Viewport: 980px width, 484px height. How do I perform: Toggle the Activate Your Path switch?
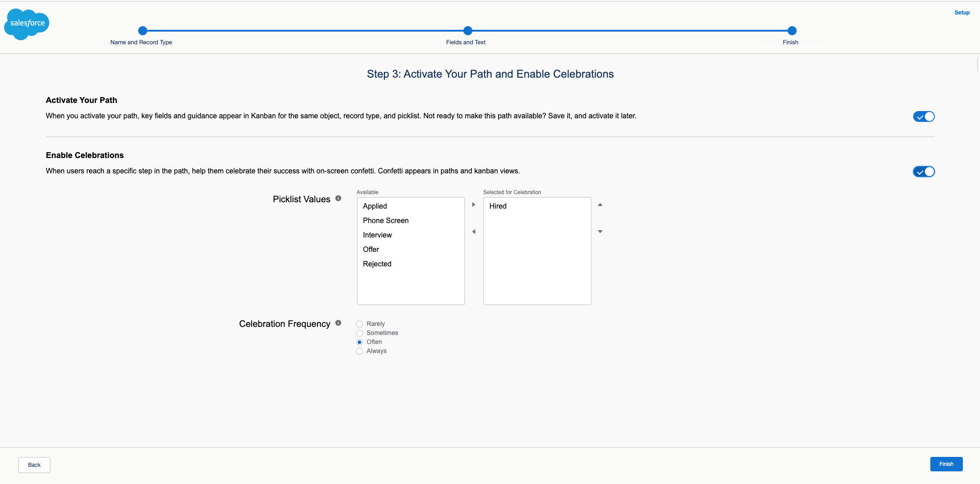coord(924,116)
